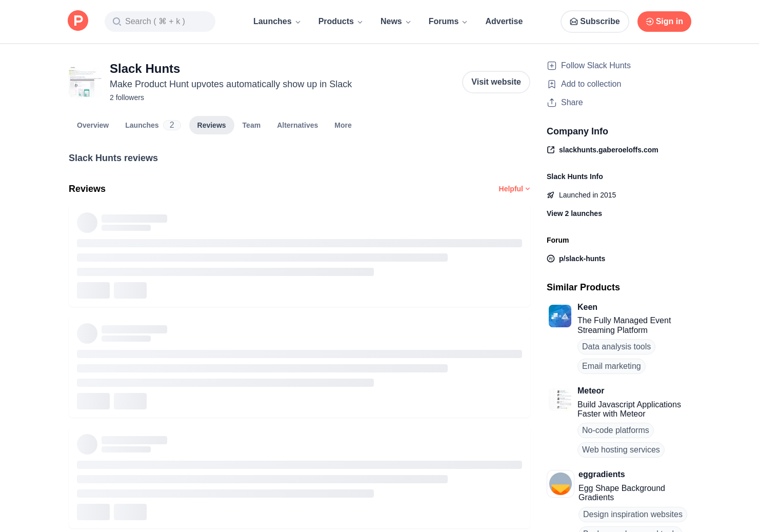Viewport: 759px width, 532px height.
Task: Click the eggradients product title
Action: (602, 474)
